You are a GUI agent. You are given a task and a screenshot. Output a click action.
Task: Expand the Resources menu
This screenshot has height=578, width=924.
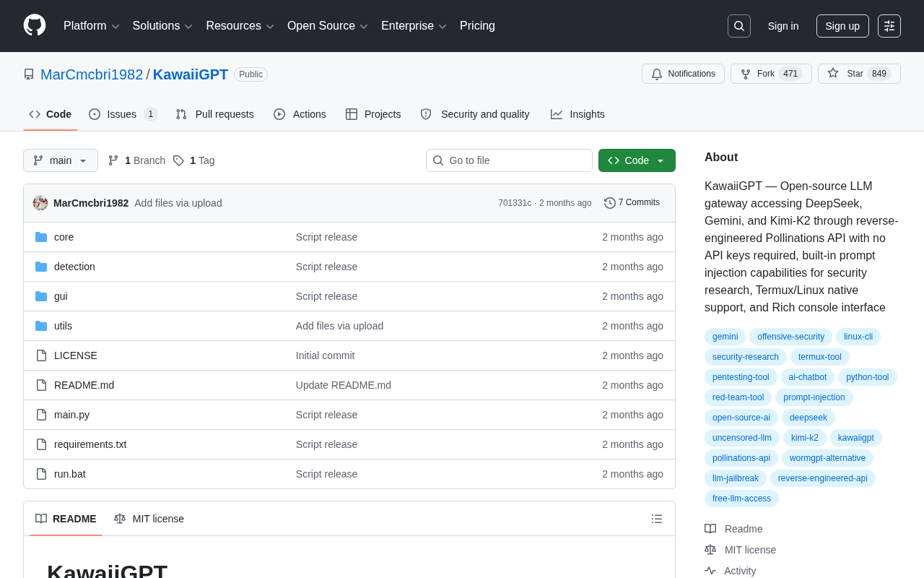click(x=240, y=26)
